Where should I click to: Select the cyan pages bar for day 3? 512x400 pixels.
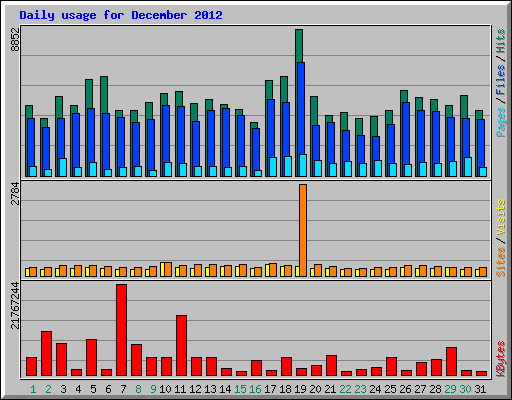63,167
